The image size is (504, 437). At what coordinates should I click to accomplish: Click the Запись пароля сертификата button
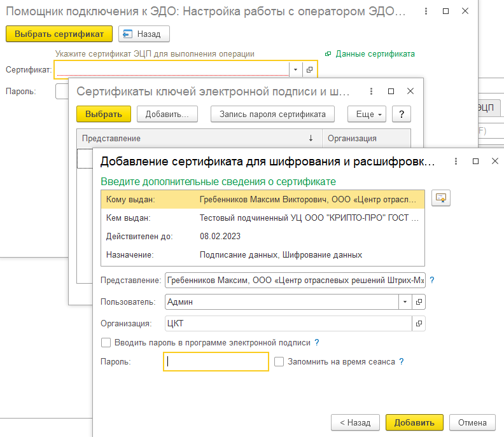tap(272, 114)
